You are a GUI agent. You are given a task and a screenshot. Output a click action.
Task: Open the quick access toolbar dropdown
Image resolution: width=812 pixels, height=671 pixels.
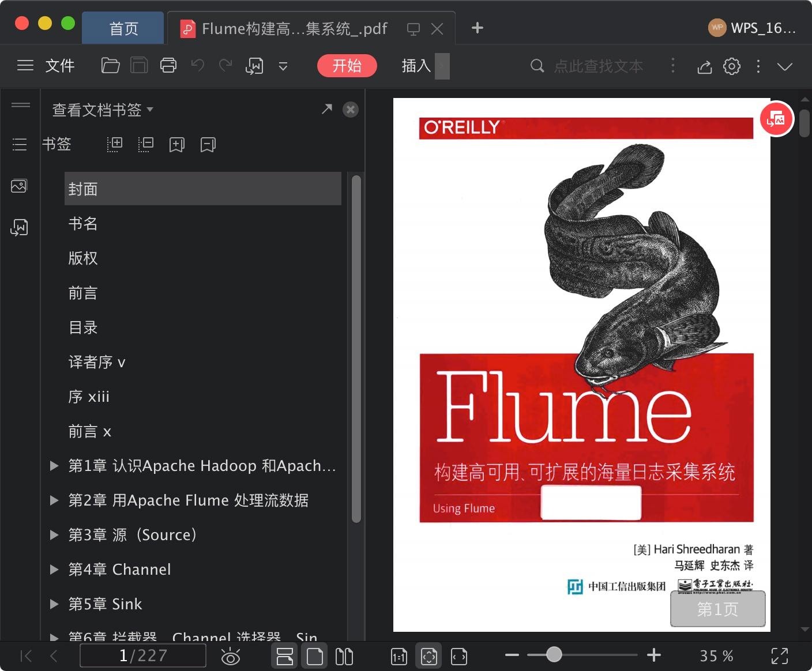[x=283, y=66]
